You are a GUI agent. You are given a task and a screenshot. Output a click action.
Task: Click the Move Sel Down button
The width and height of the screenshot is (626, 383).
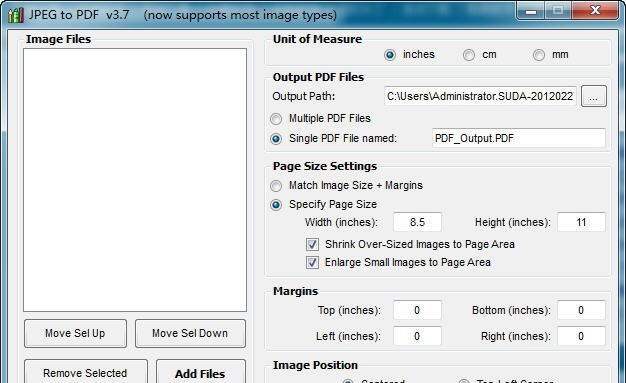[x=190, y=333]
